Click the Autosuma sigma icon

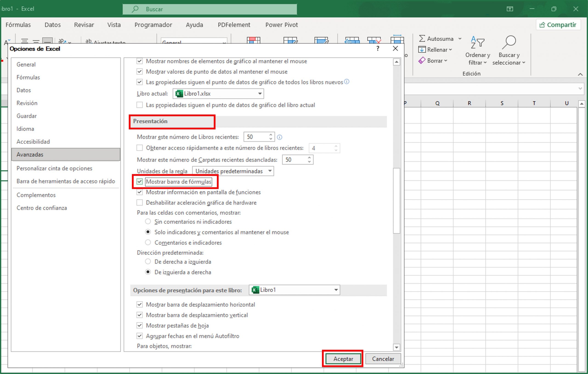[x=422, y=39]
